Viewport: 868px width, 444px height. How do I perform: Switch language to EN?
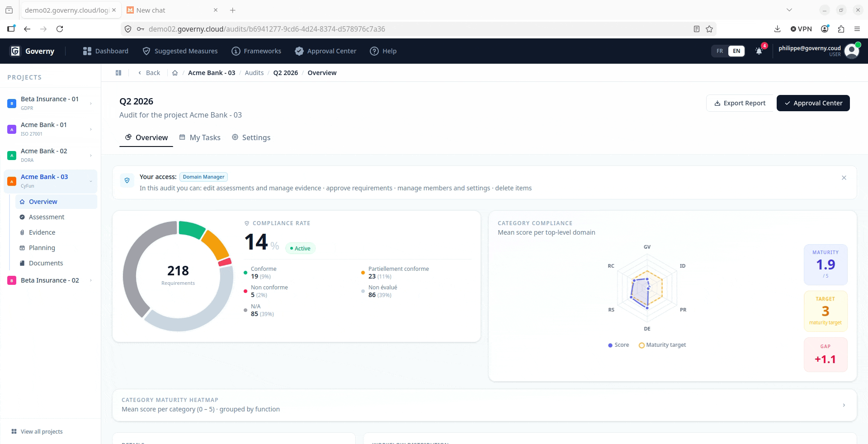pos(736,51)
